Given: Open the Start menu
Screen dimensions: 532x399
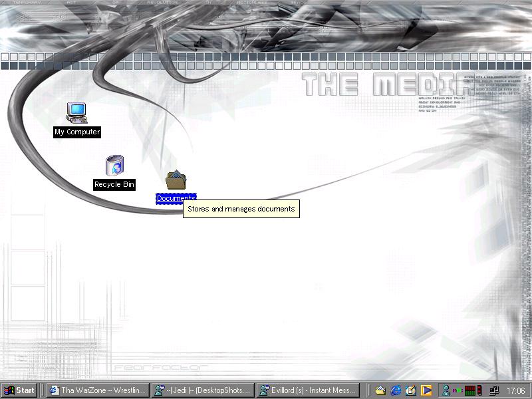Looking at the screenshot, I should [x=19, y=390].
